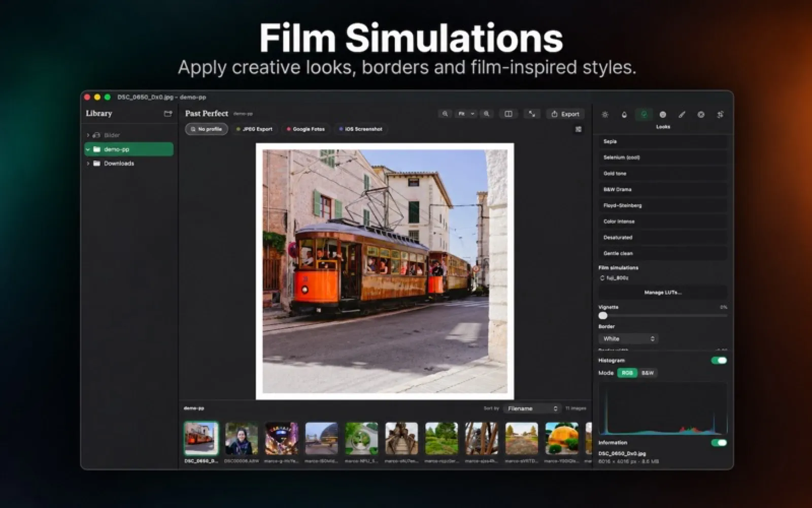The image size is (812, 508).
Task: Click the Manage LUTs button
Action: (x=662, y=293)
